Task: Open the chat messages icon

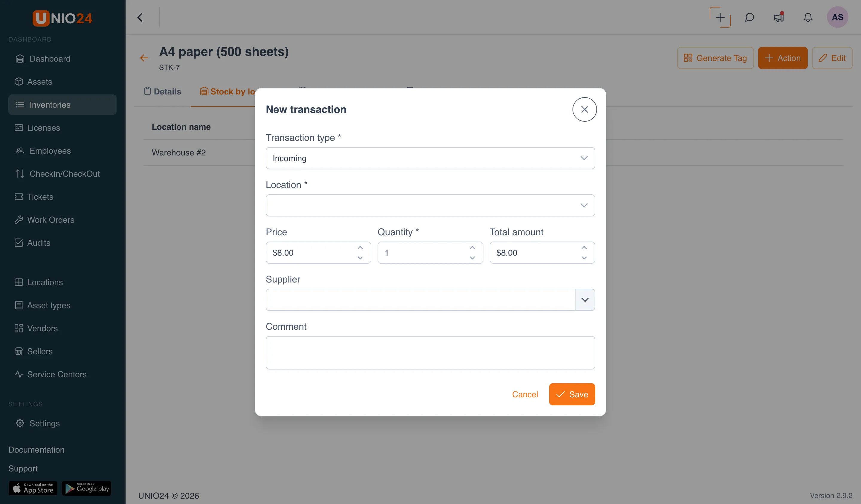Action: [749, 17]
